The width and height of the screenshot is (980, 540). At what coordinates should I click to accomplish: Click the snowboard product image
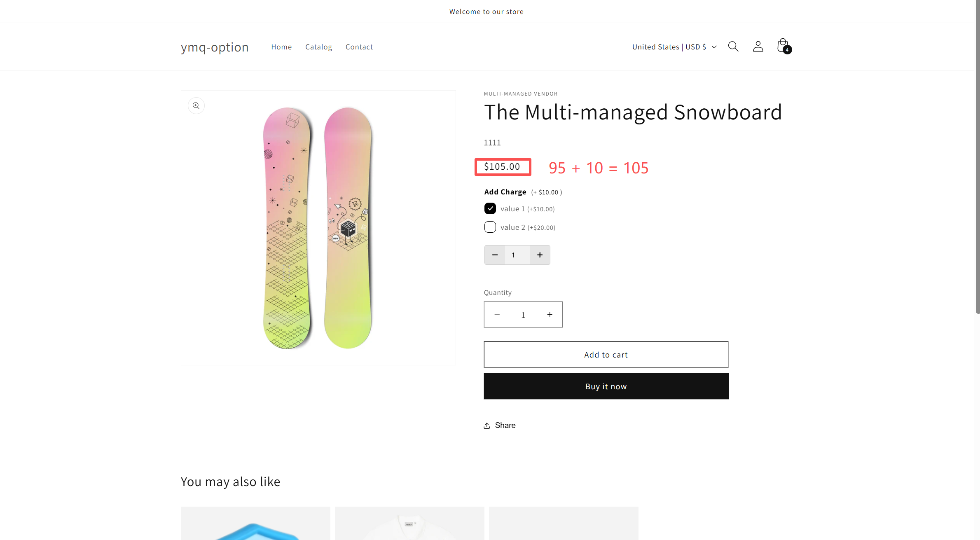318,228
